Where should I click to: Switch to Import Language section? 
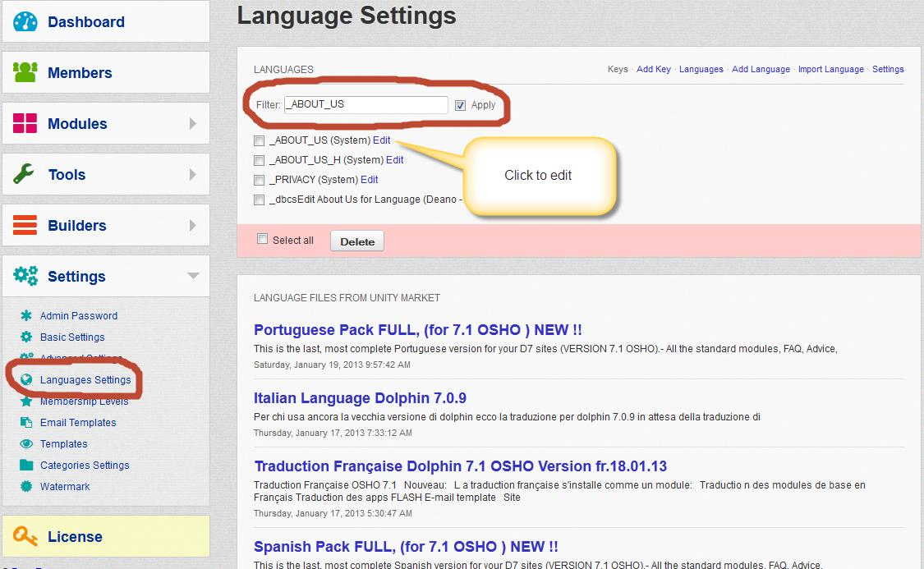[x=830, y=70]
